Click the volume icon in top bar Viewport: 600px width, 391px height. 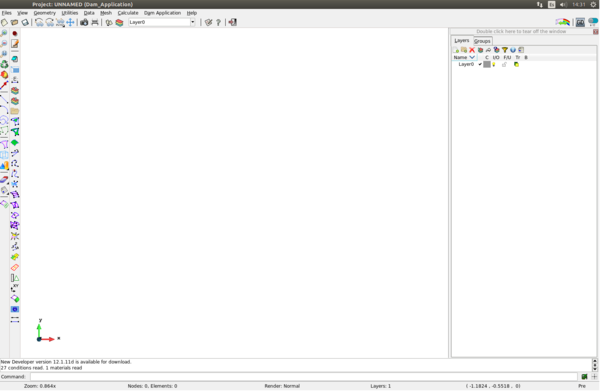coord(563,5)
